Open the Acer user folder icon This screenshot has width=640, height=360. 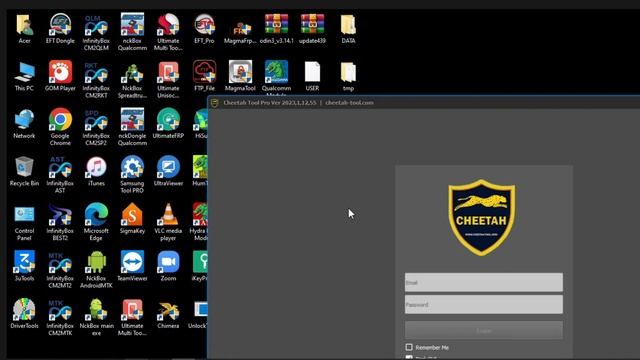tap(24, 25)
